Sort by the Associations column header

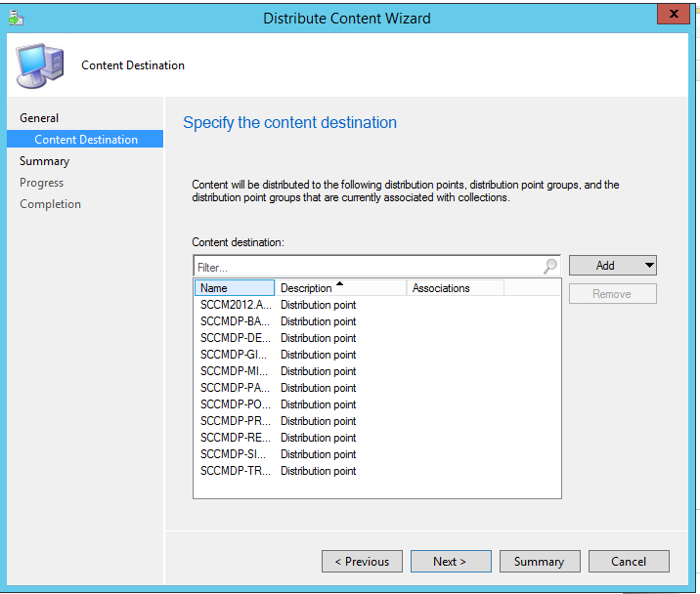pyautogui.click(x=455, y=288)
